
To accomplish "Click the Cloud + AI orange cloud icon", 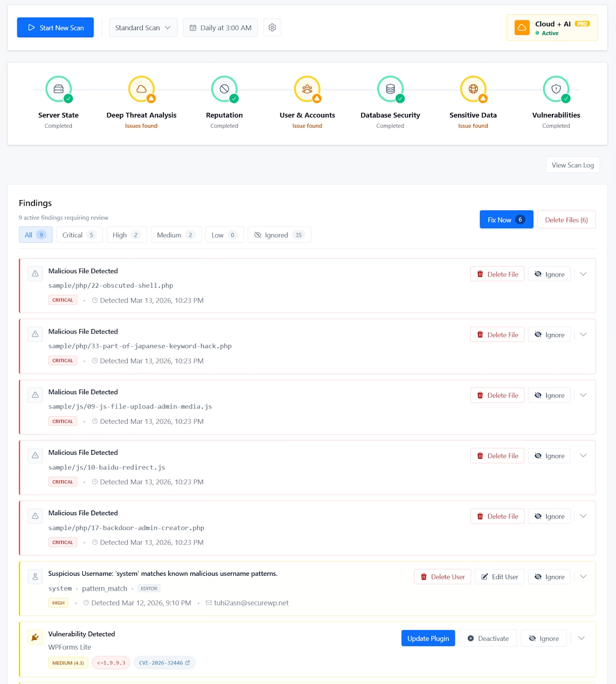I will point(522,28).
